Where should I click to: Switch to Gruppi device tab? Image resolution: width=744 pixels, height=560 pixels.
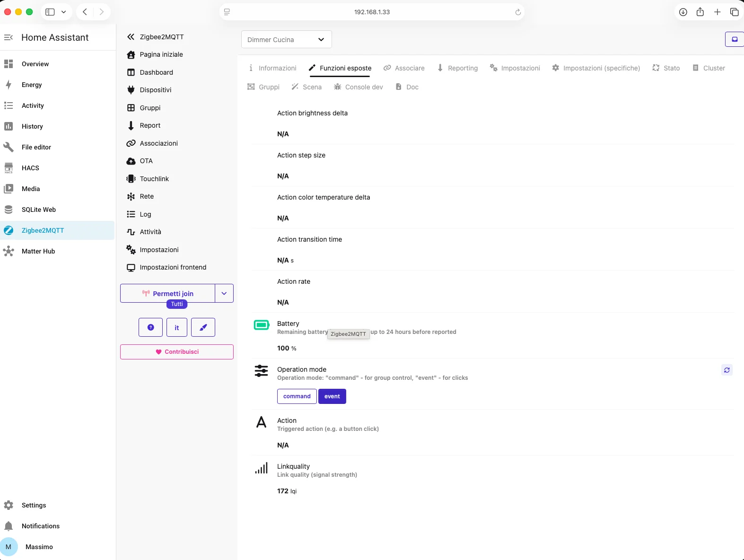(264, 87)
